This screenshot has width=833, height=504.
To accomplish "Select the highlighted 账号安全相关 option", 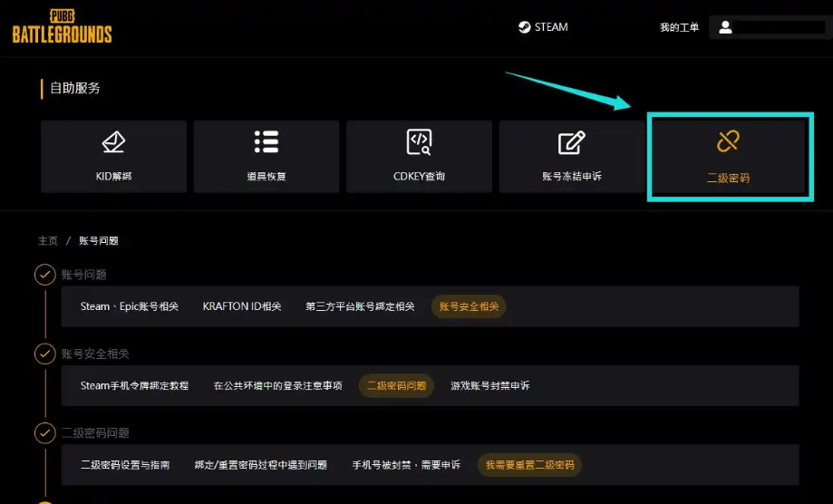I will [469, 306].
